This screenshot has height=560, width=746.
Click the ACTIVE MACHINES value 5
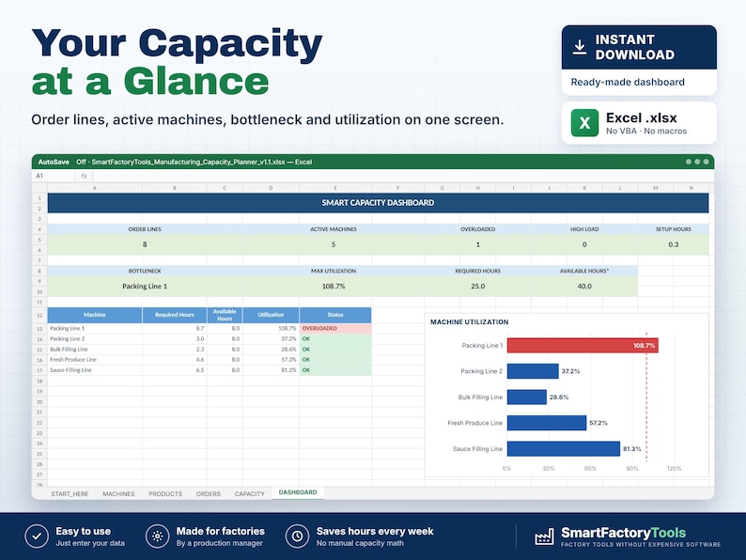(x=334, y=244)
